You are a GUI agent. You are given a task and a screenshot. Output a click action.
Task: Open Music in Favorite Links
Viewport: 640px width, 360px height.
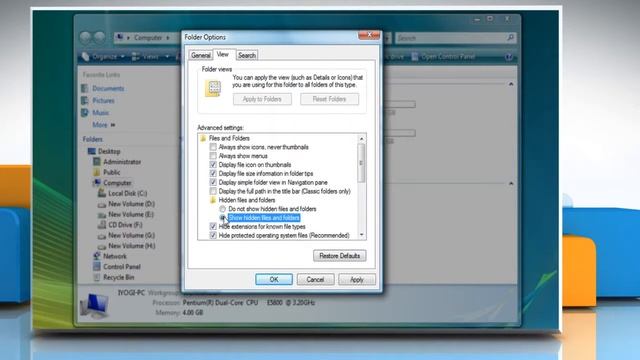[x=100, y=113]
